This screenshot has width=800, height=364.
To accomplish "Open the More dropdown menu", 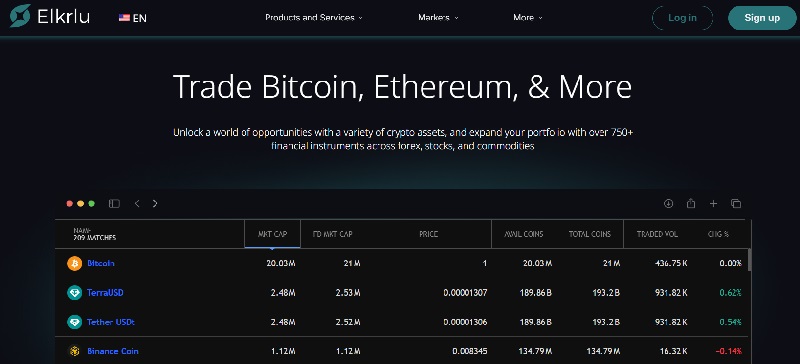I will point(528,17).
